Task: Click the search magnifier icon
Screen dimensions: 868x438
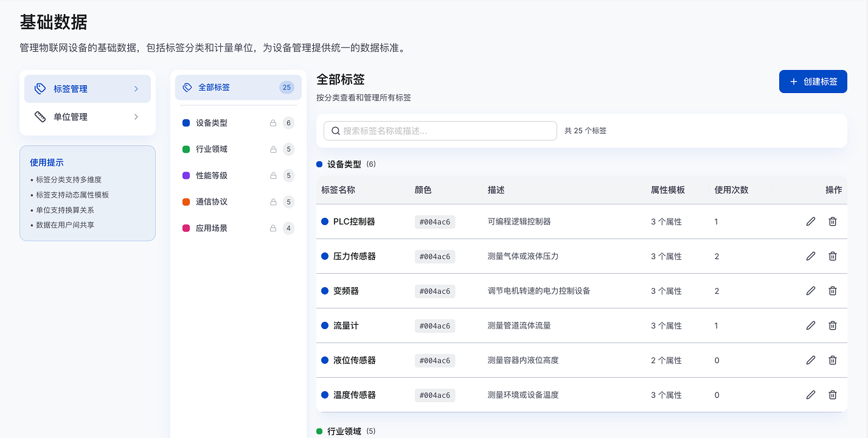Action: coord(336,131)
